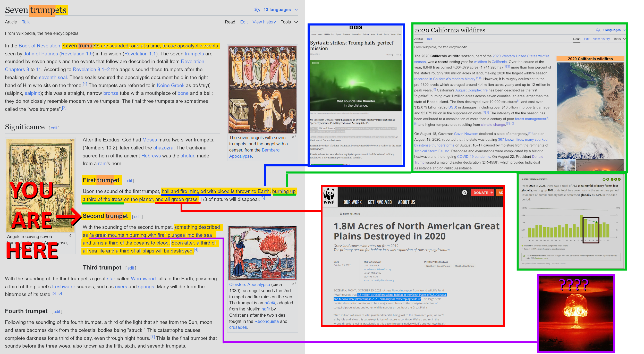
Task: Open the Gavin Newsom link
Action: (466, 134)
